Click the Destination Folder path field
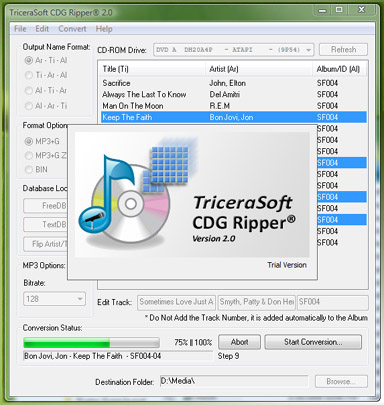Screen dimensions: 384x405 234,381
